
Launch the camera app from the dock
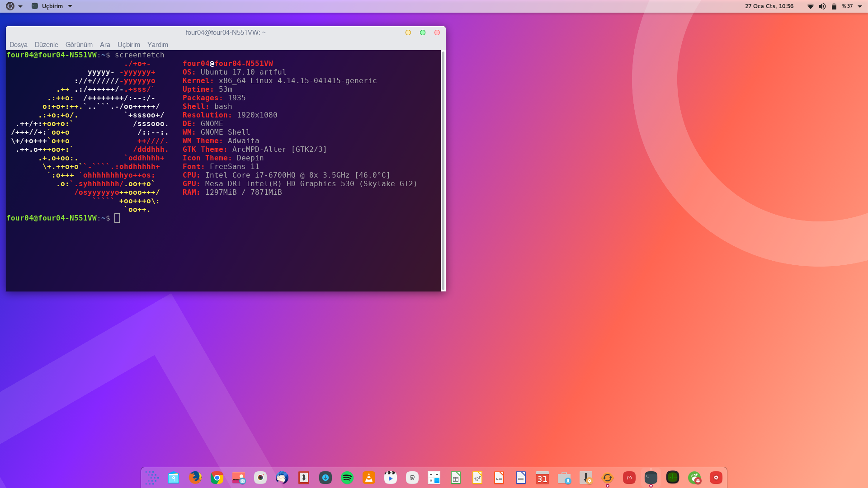[x=260, y=478]
